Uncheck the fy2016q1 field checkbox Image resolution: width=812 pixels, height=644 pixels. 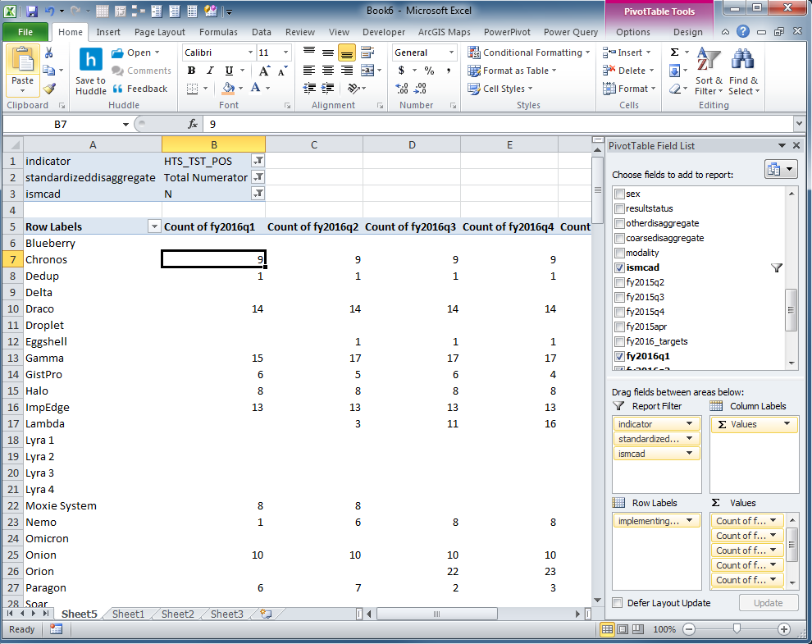(619, 356)
